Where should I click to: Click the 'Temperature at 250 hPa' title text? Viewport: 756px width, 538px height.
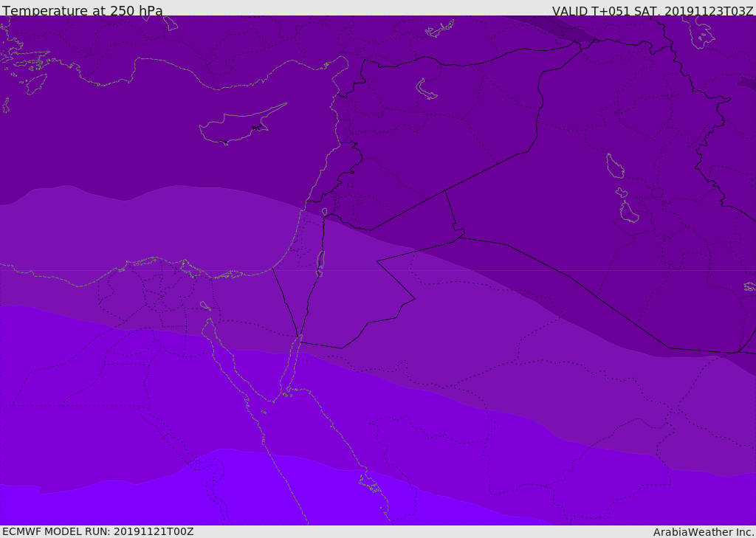83,10
